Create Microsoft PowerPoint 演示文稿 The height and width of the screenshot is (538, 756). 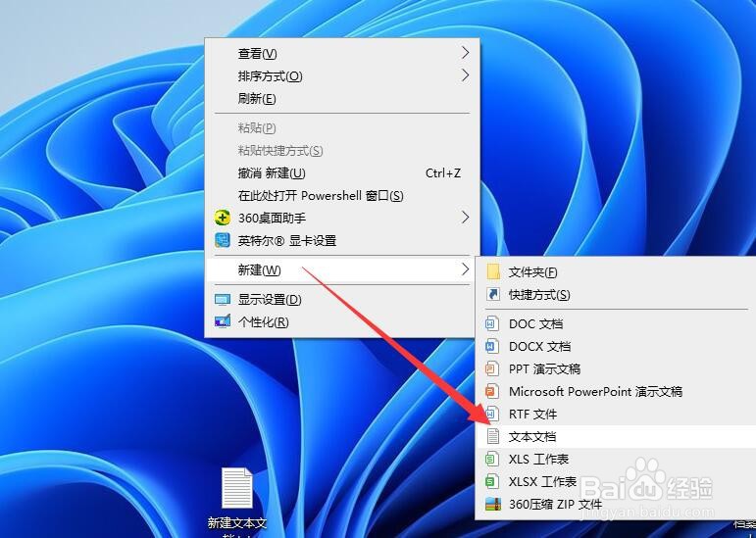click(616, 392)
